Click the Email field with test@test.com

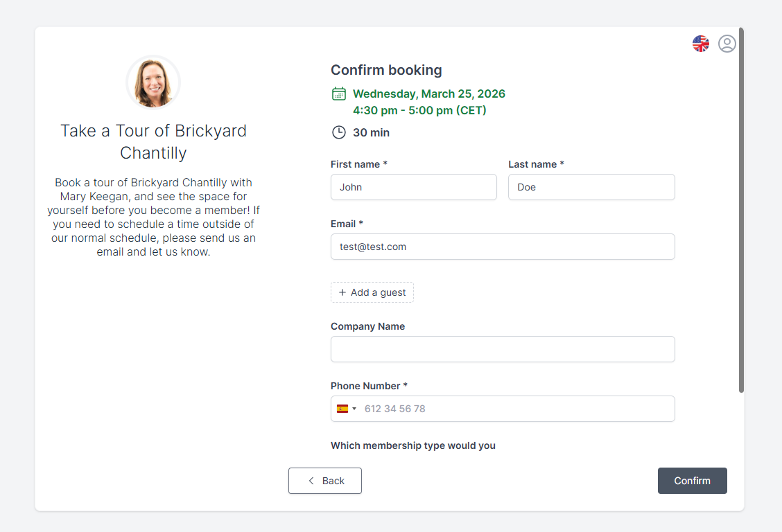(503, 247)
